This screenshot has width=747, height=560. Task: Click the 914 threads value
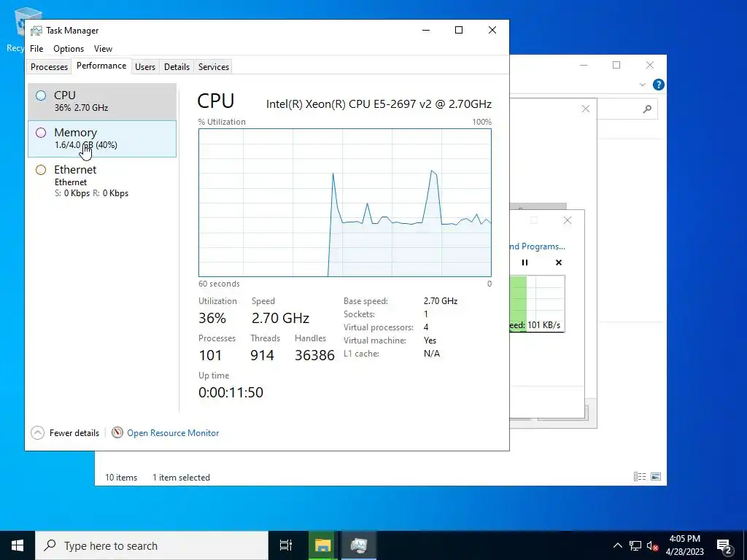pos(262,355)
